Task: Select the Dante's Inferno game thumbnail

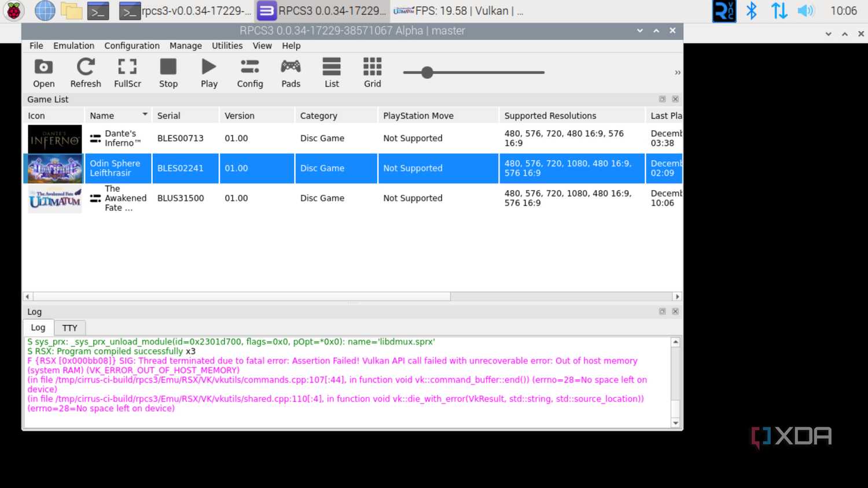Action: click(55, 139)
